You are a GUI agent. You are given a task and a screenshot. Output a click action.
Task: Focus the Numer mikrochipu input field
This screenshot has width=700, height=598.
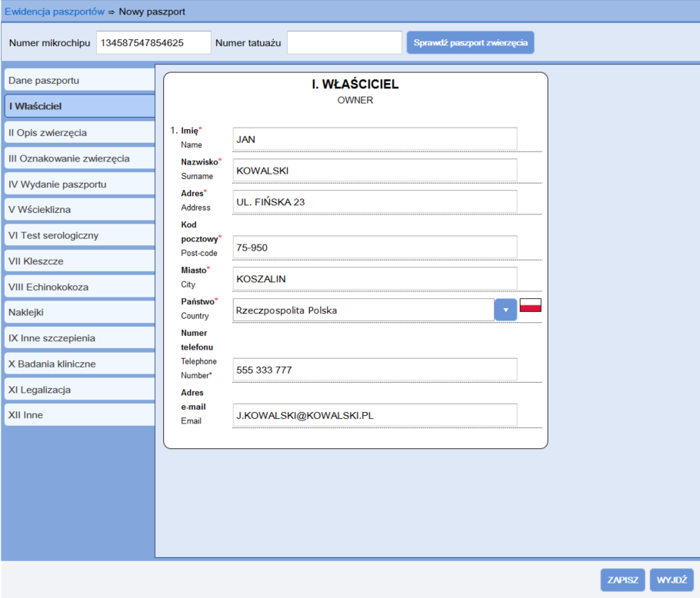coord(154,42)
